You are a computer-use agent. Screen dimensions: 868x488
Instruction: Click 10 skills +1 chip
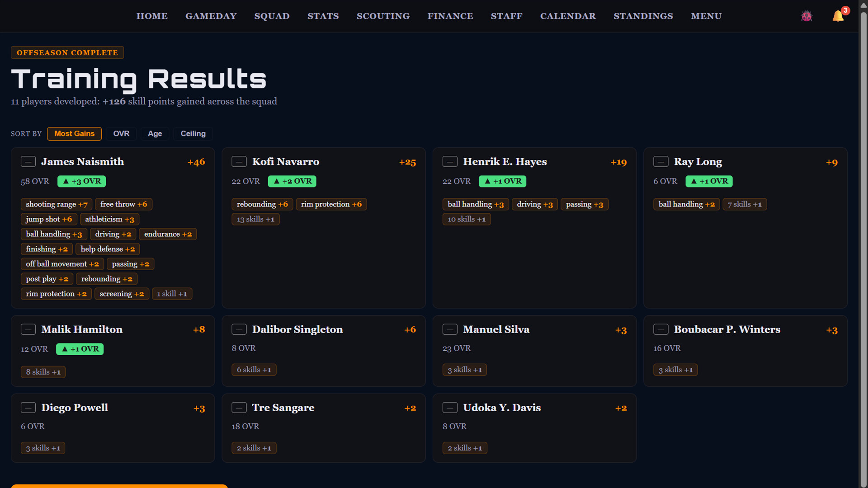(467, 219)
